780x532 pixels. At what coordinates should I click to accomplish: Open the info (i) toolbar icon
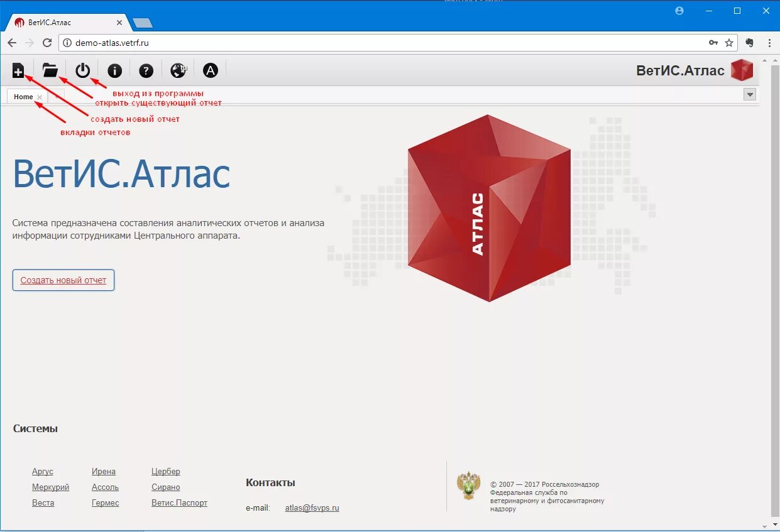click(114, 70)
